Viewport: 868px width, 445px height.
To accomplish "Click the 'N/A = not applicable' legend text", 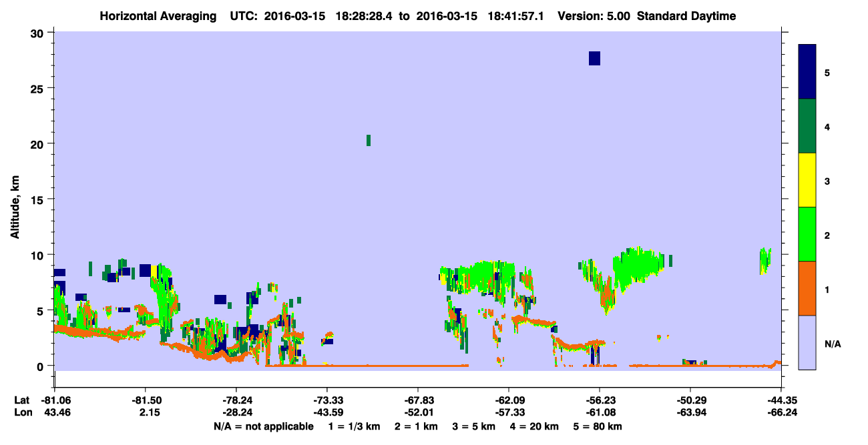I will pyautogui.click(x=264, y=426).
